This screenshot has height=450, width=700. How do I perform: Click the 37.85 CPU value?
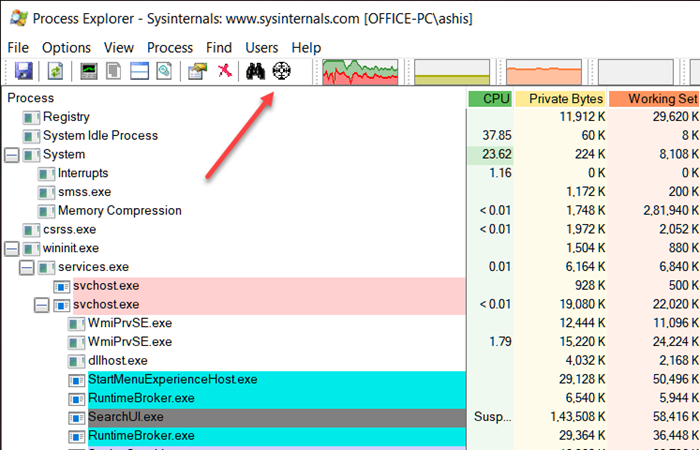pos(497,136)
